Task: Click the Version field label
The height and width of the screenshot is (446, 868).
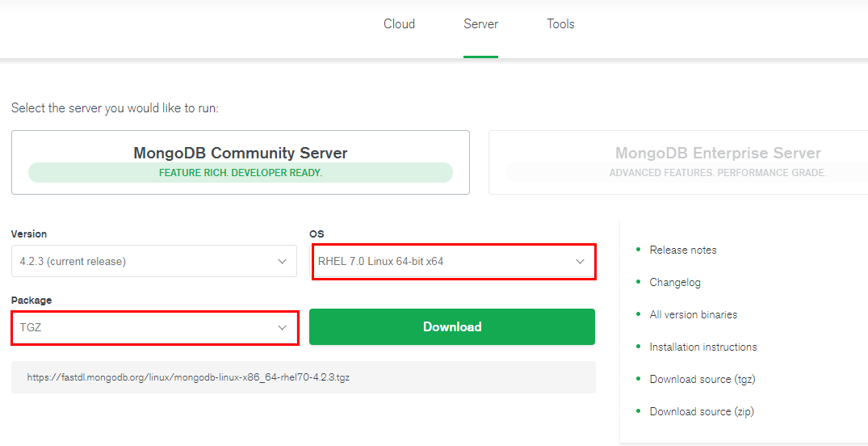Action: click(29, 234)
